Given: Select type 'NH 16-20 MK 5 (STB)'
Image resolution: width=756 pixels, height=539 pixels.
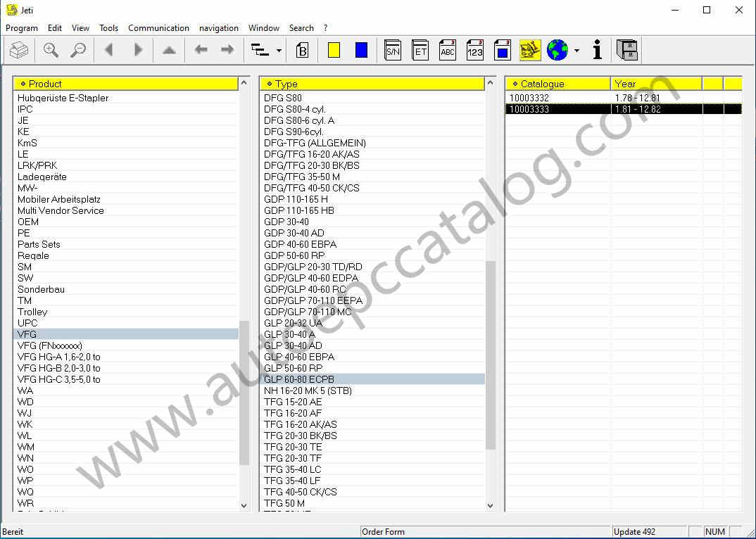Looking at the screenshot, I should pyautogui.click(x=372, y=391).
